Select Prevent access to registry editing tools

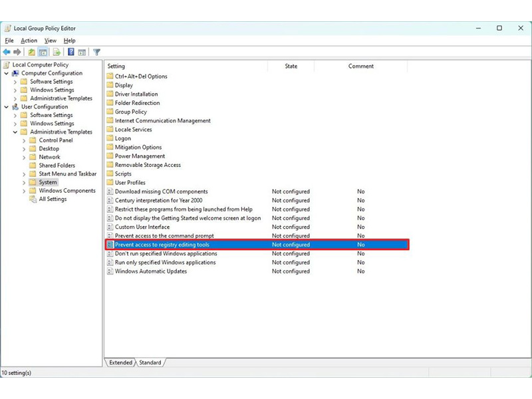tap(257, 245)
